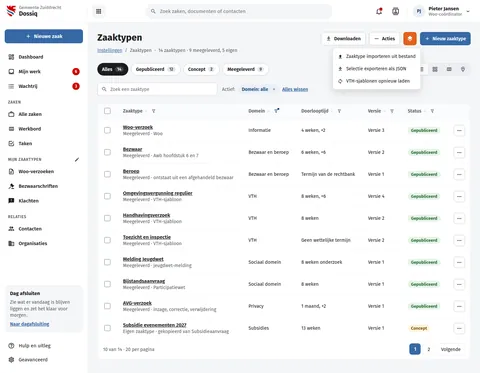Filter the Versie column
The image size is (480, 373).
tap(392, 111)
